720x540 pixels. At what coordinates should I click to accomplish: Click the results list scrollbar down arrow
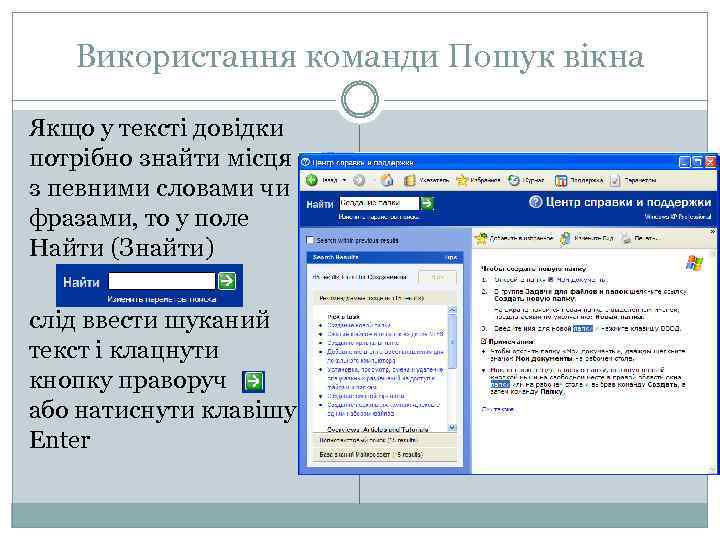[x=452, y=428]
